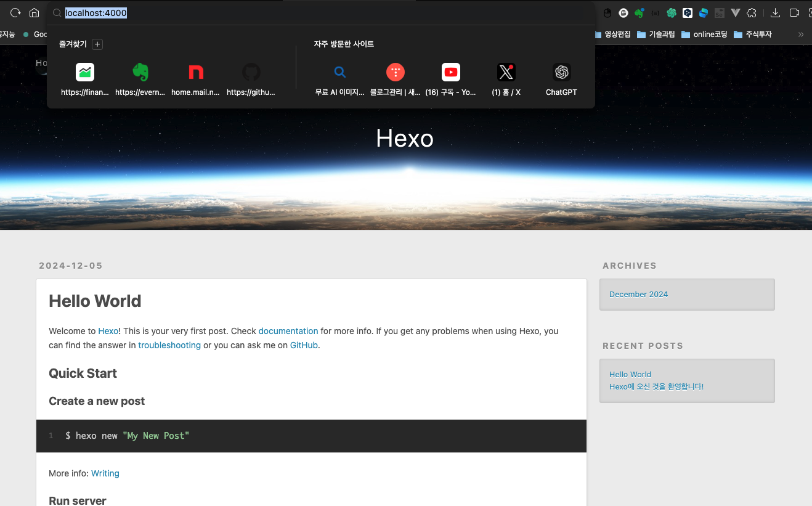This screenshot has width=812, height=506.
Task: Open Hello World under Recent Posts
Action: (x=630, y=374)
